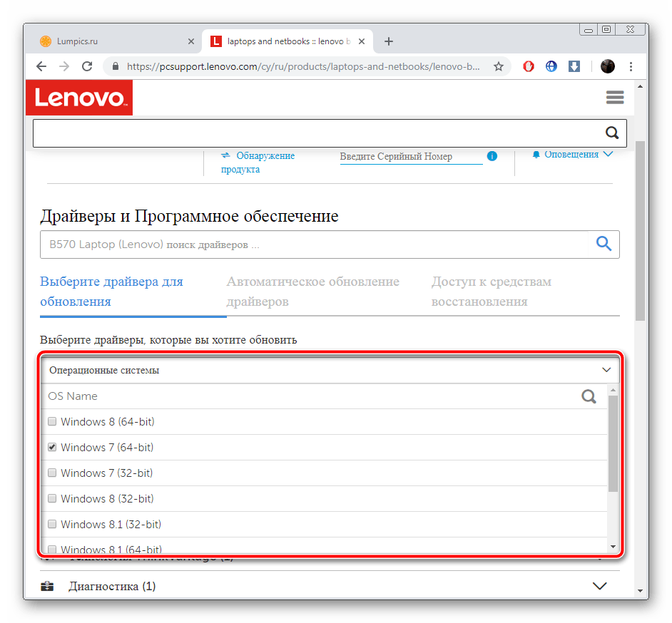Image resolution: width=672 pixels, height=623 pixels.
Task: Click the OS Name search icon
Action: 589,396
